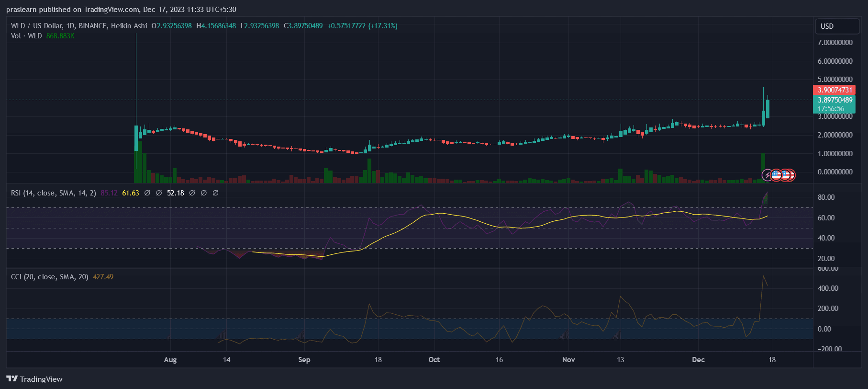The height and width of the screenshot is (389, 868).
Task: Click the praslearn published header text
Action: [121, 10]
